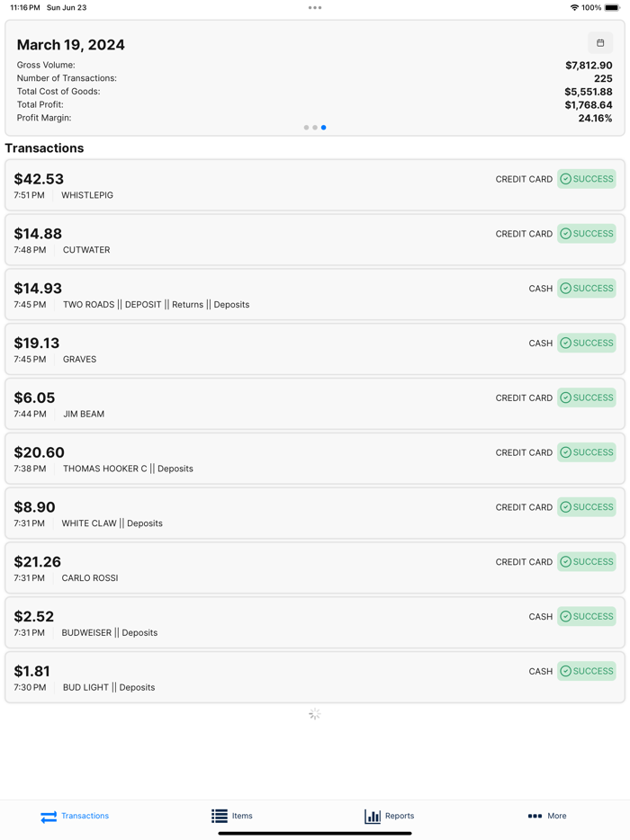This screenshot has width=630, height=840.
Task: Expand the TWO ROADS deposit transaction
Action: pyautogui.click(x=315, y=295)
